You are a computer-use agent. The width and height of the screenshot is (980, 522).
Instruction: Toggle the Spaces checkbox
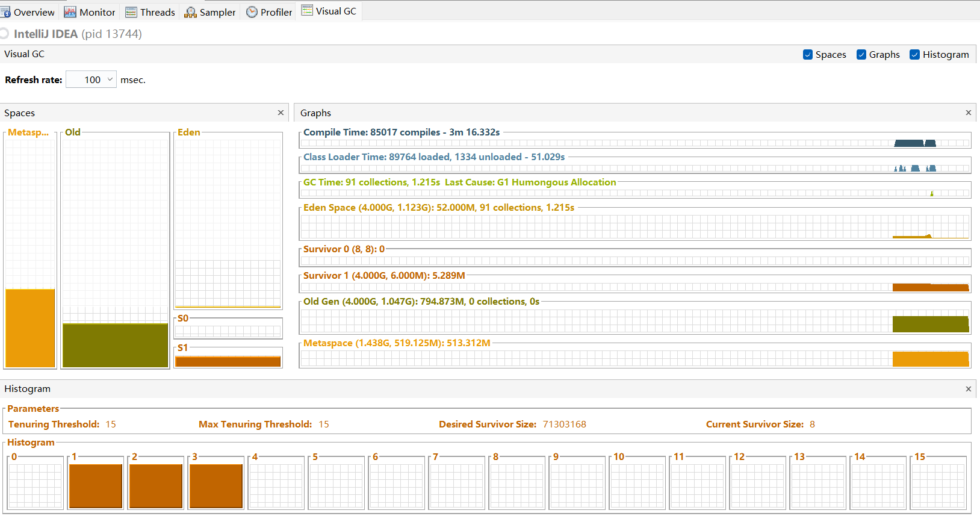tap(808, 55)
